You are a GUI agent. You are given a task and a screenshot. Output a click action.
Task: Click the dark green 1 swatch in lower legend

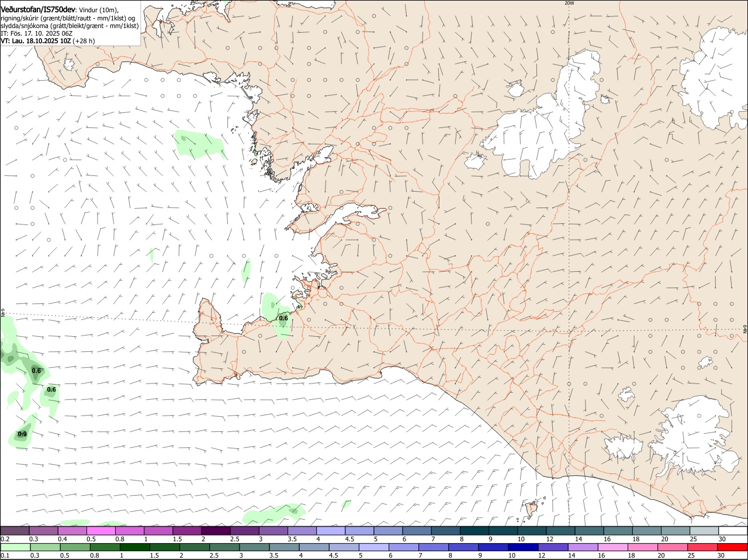[x=134, y=547]
